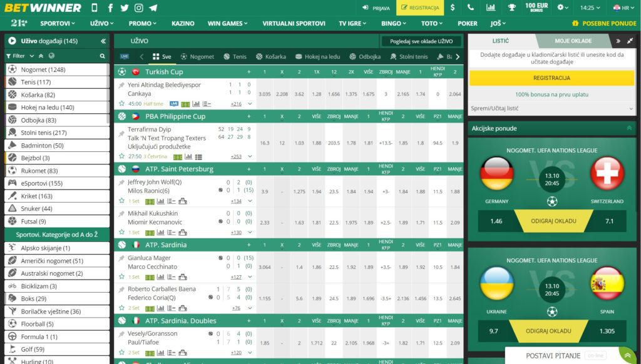Viewport: 641px width, 364px height.
Task: Click double arrow beside Moje oklade tab
Action: coord(618,41)
